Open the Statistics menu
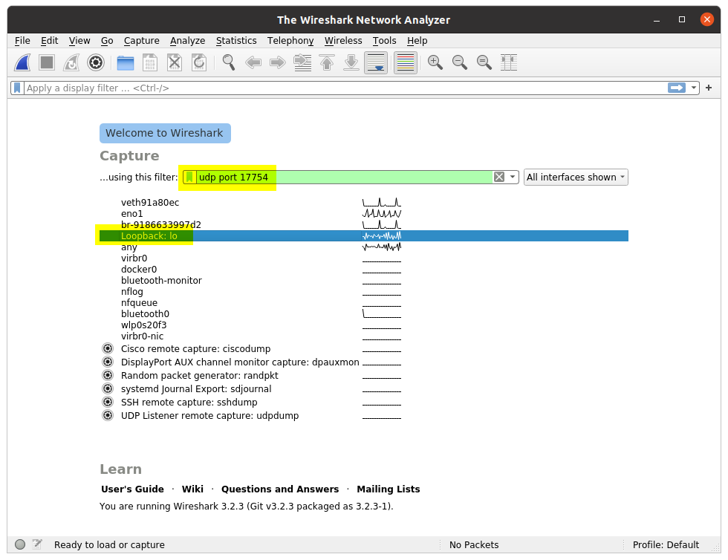Screen dimensions: 728x560 (236, 40)
